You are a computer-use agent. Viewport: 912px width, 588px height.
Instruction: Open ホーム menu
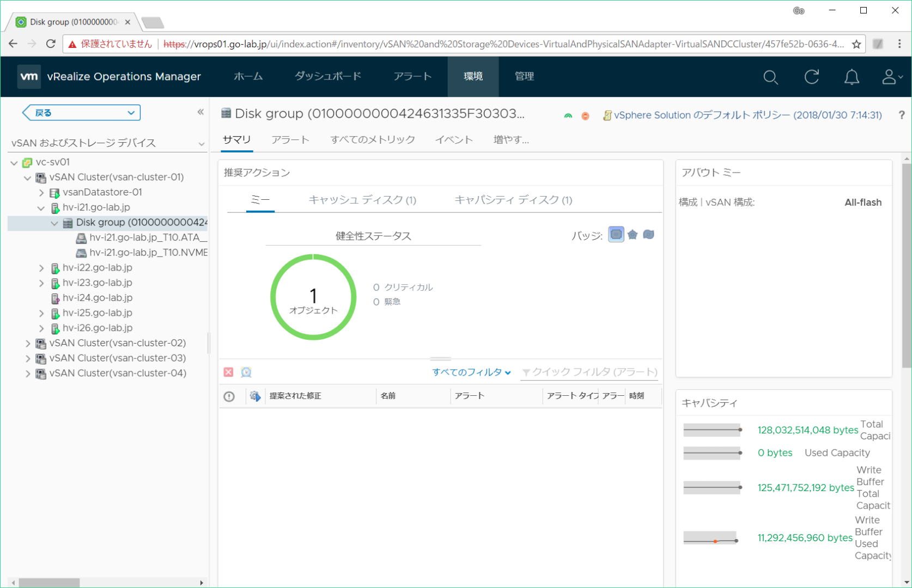click(x=248, y=77)
